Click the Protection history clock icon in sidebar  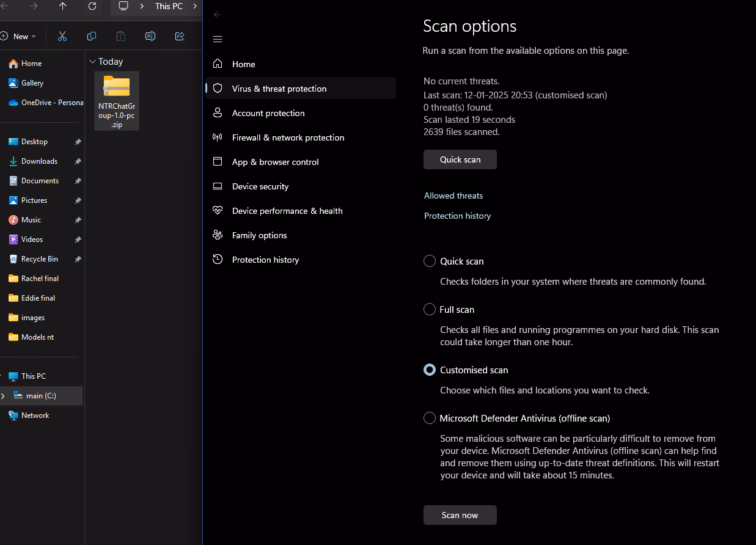coord(218,259)
